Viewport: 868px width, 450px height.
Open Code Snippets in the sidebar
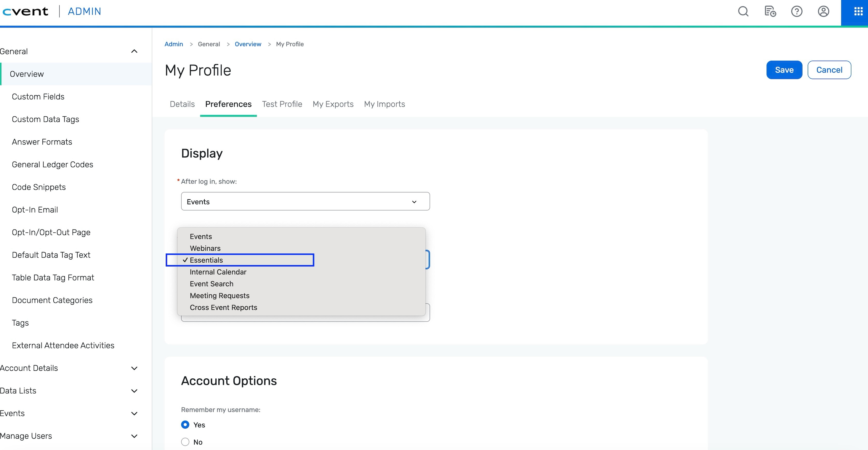coord(39,187)
